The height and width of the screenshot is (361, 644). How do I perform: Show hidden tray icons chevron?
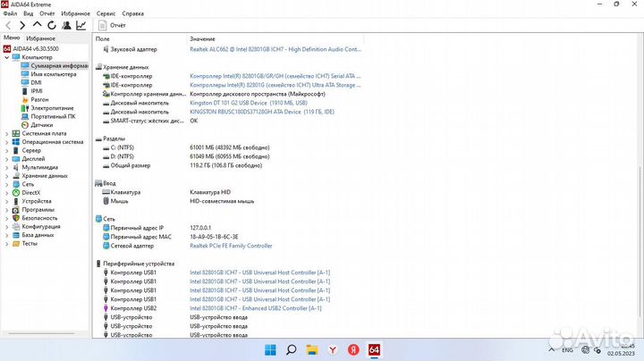tap(552, 350)
